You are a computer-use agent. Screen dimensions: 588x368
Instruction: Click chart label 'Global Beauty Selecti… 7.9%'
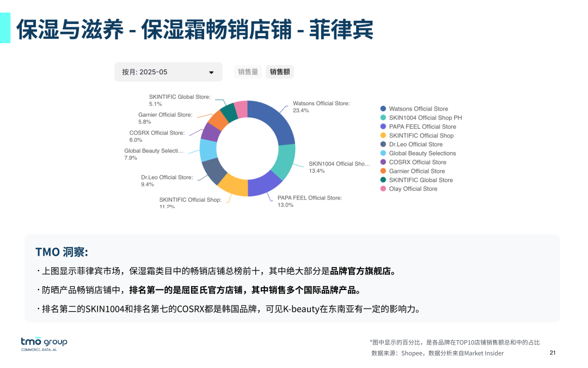[x=154, y=154]
